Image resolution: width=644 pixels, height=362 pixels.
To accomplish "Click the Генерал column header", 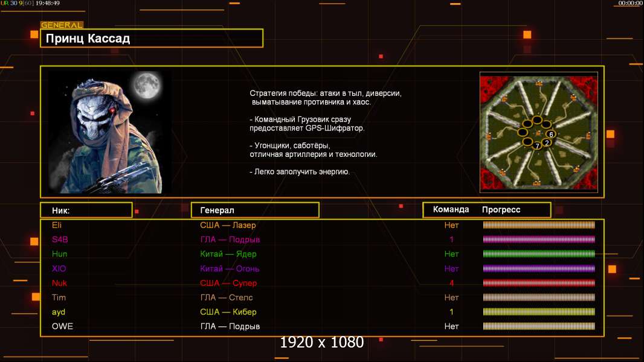I will tap(255, 210).
